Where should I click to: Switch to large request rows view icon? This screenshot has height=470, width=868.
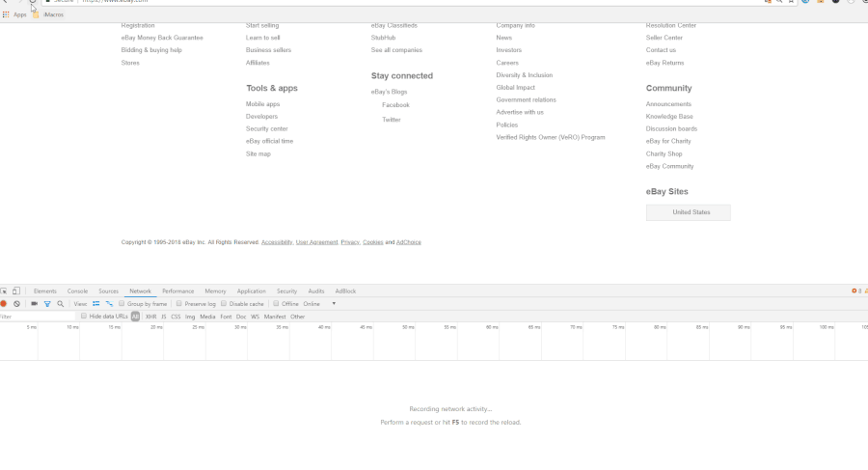pos(95,304)
